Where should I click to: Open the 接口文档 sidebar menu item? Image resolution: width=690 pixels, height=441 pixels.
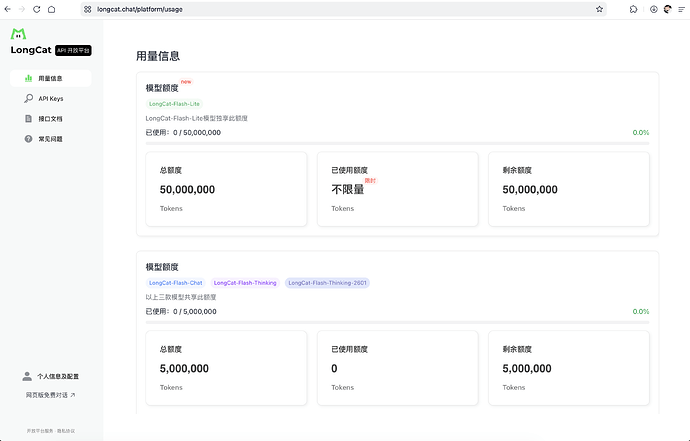pos(51,119)
